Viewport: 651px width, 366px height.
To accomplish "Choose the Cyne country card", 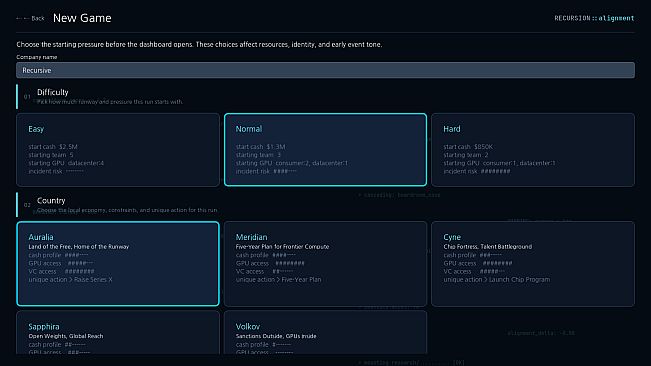I will (533, 264).
